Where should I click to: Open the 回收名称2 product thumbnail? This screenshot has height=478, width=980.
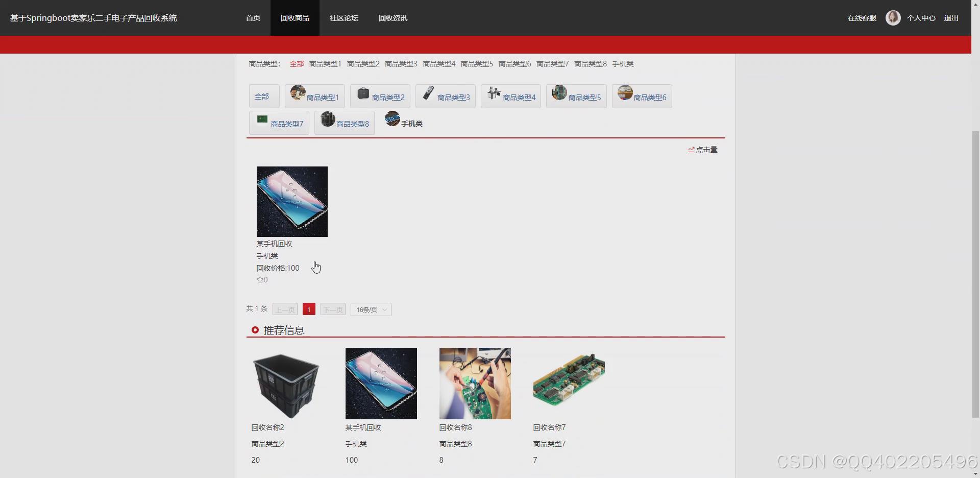click(286, 384)
